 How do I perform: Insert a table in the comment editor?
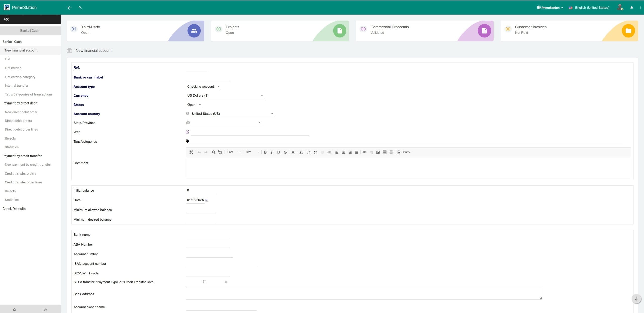click(x=384, y=152)
